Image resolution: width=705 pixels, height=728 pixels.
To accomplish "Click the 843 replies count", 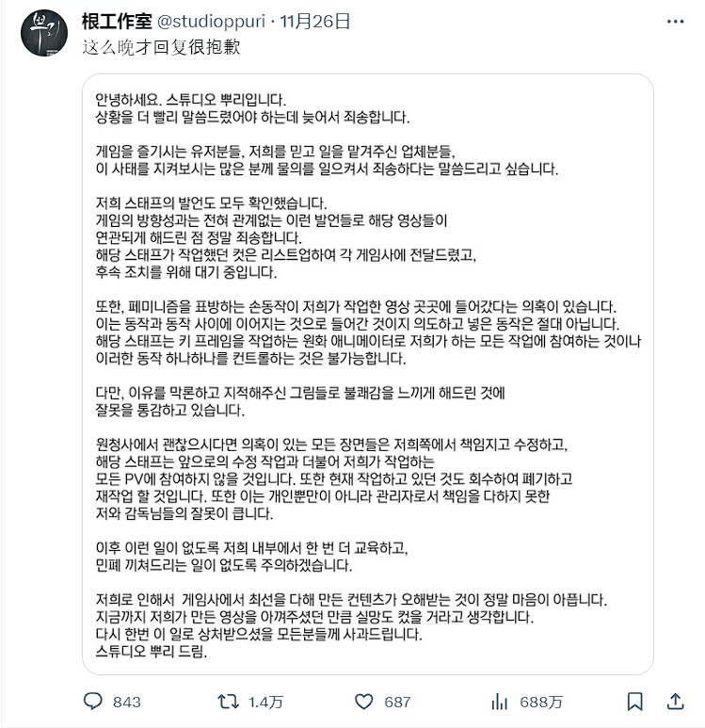I will [127, 702].
